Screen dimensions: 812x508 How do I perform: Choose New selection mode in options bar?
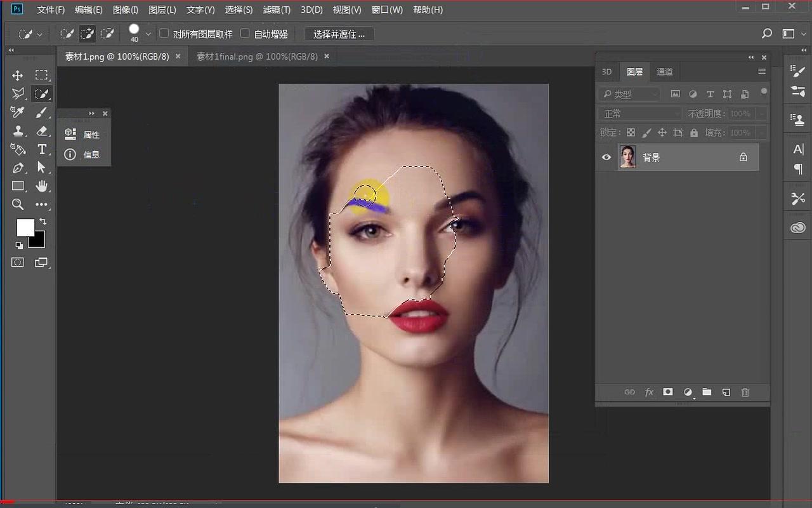pyautogui.click(x=67, y=34)
